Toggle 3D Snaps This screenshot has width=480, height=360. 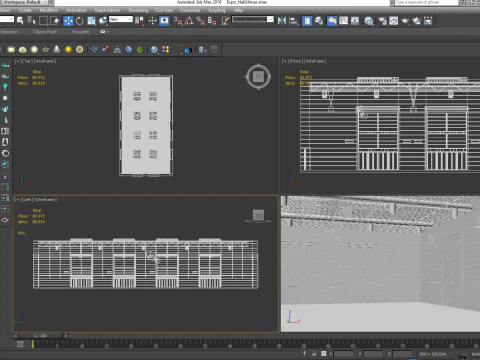coord(178,21)
